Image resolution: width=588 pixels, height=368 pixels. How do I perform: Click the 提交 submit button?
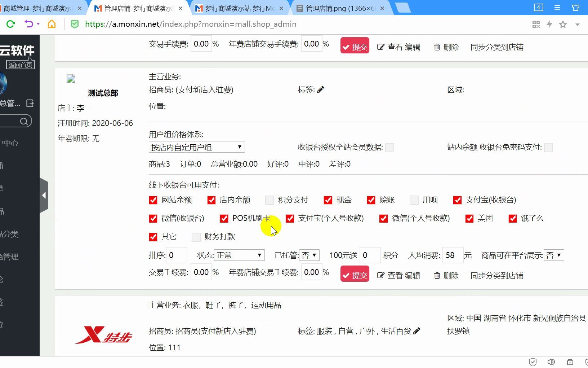(x=354, y=274)
